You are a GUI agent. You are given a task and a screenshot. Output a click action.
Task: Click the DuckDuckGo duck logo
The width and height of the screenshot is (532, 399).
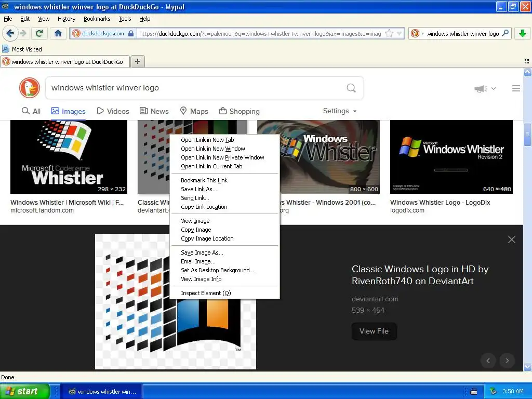coord(30,88)
